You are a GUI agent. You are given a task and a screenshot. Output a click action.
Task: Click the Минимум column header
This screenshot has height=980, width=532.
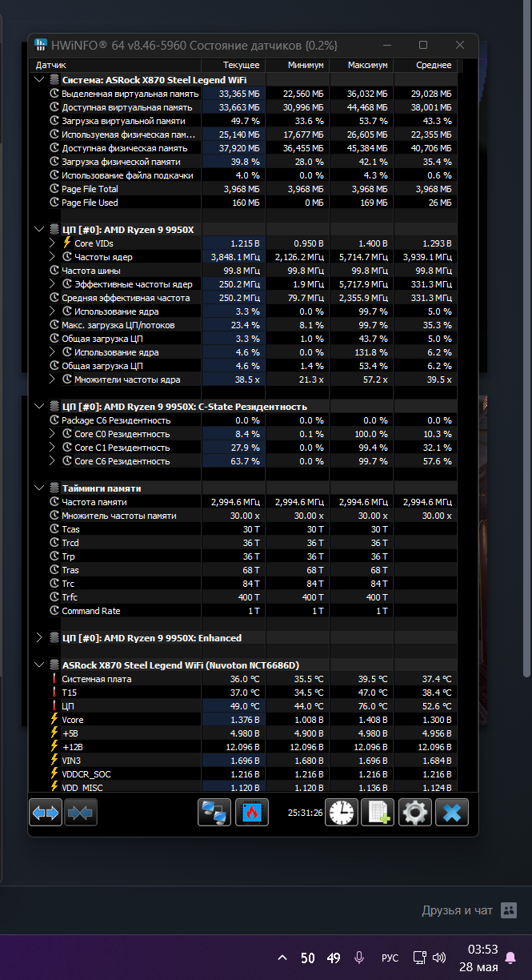(x=296, y=65)
